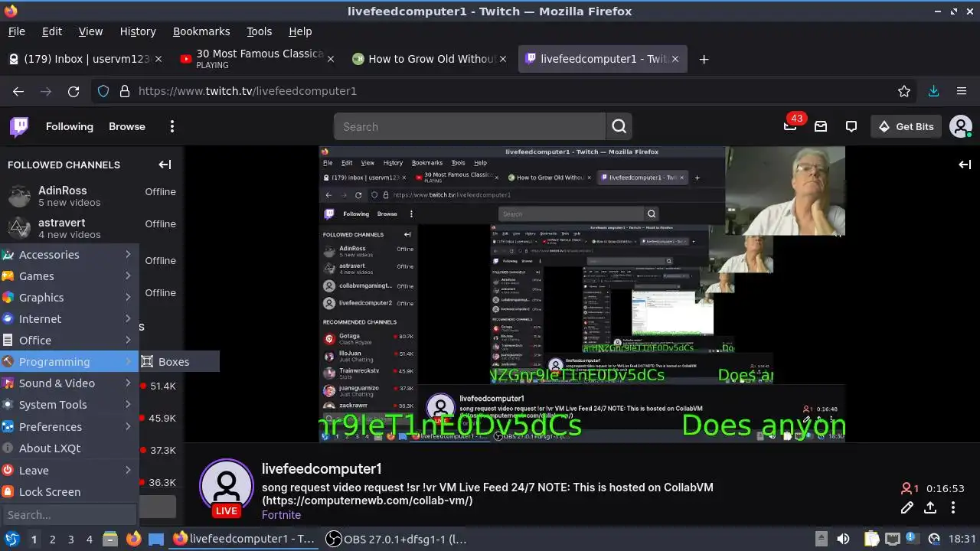Expand the Games submenu
The image size is (980, 551).
[x=69, y=275]
